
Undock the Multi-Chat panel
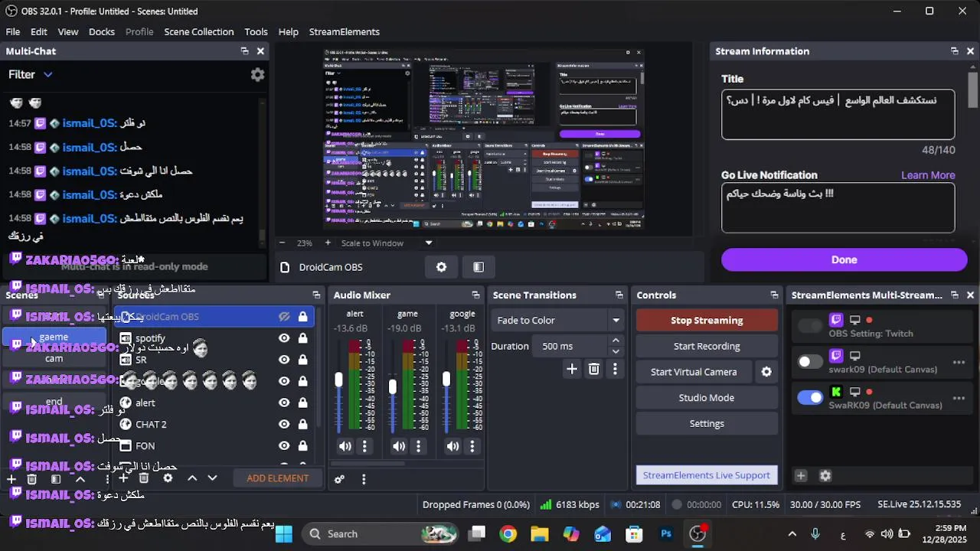tap(244, 51)
